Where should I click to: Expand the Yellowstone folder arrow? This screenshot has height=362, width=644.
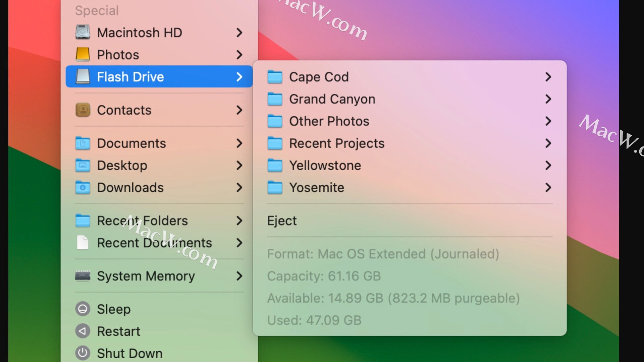point(548,165)
